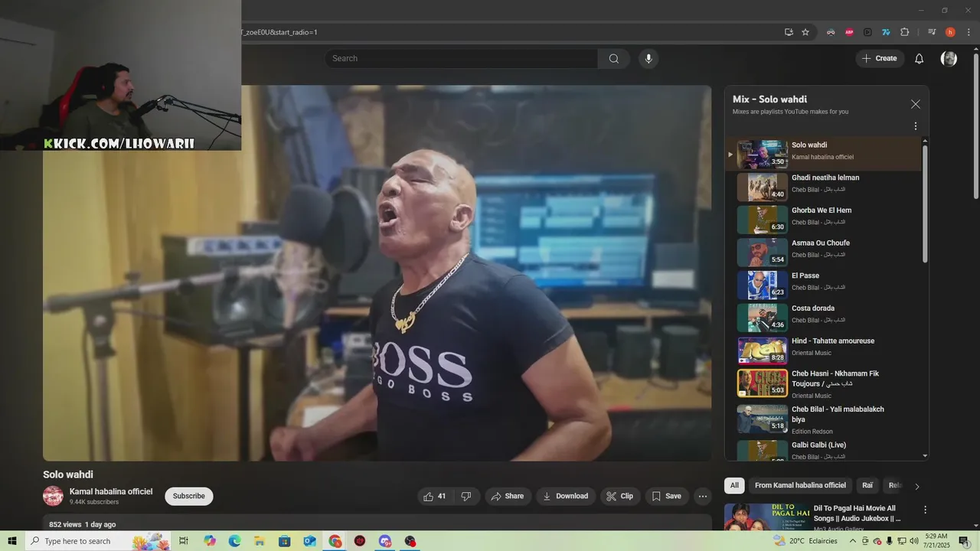Viewport: 980px width, 551px height.
Task: Open the 7TV extension icon
Action: click(x=886, y=32)
